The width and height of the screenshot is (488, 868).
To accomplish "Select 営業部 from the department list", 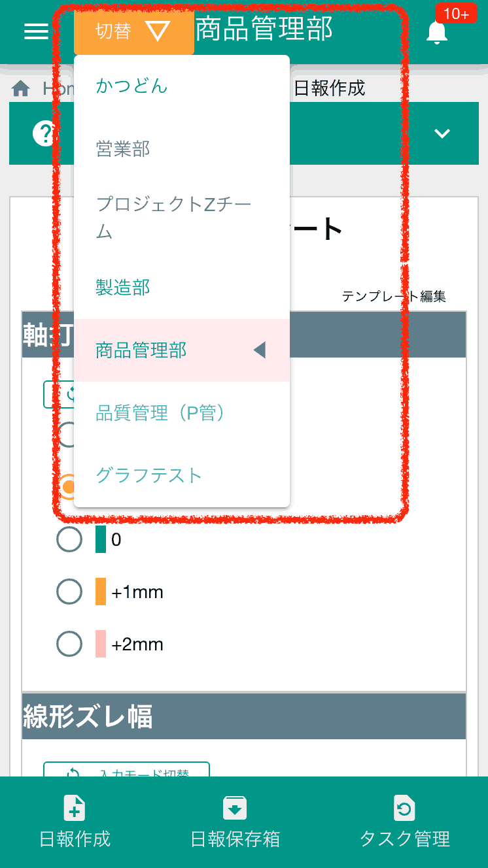I will 122,148.
